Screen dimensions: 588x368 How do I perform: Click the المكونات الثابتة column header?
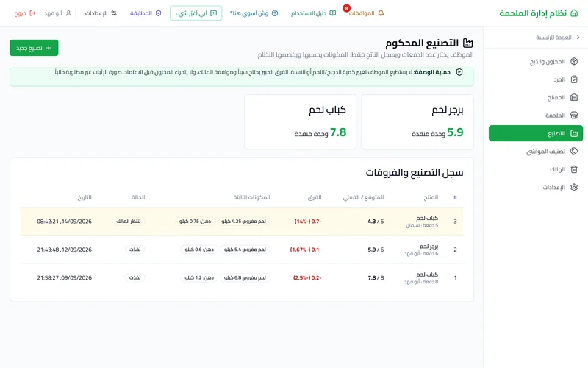pyautogui.click(x=251, y=197)
